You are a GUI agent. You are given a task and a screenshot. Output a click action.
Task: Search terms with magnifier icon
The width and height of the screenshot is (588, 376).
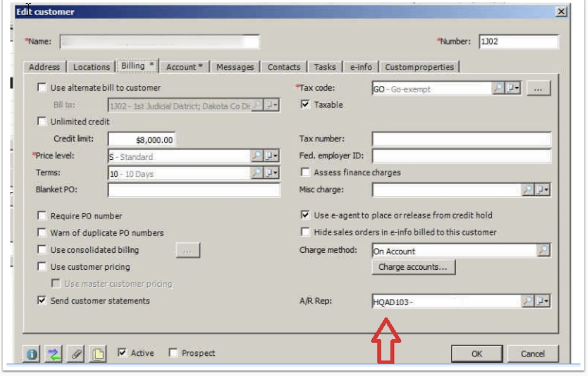coord(256,173)
